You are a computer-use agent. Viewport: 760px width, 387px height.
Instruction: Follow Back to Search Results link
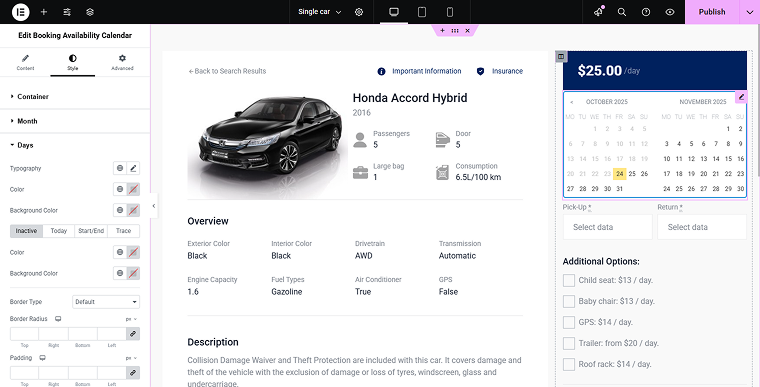pos(227,71)
